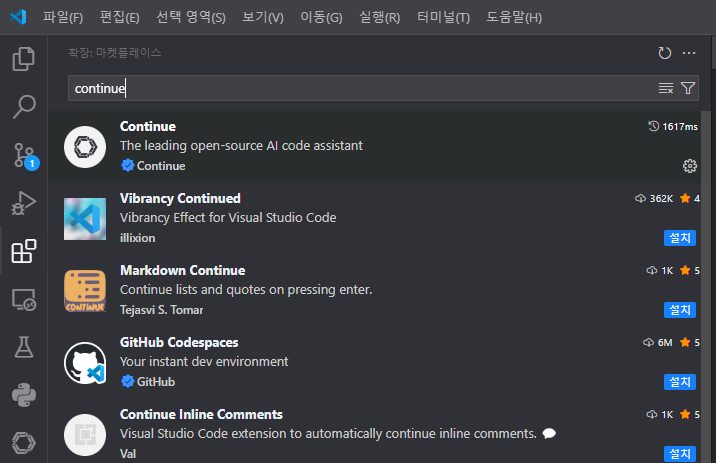Open Run and Debug view
The width and height of the screenshot is (716, 463).
coord(23,203)
